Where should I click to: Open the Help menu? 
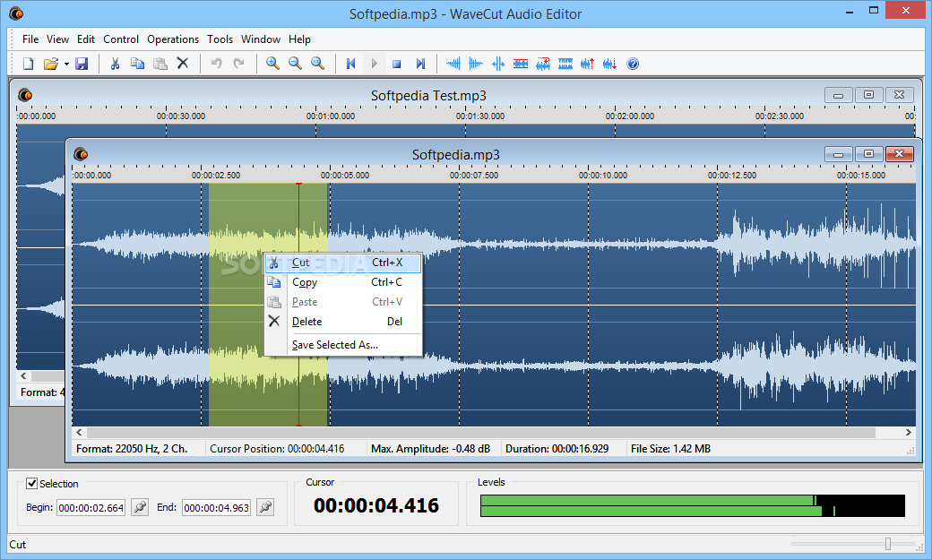(x=299, y=39)
